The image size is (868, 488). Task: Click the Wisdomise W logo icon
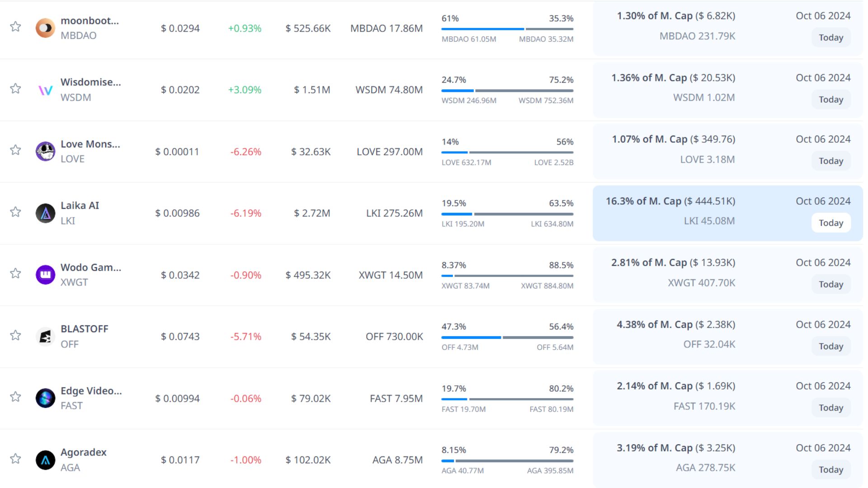[45, 90]
